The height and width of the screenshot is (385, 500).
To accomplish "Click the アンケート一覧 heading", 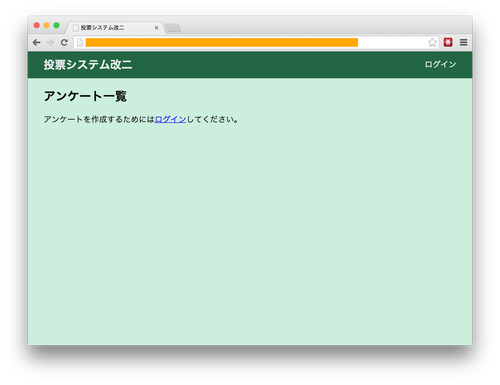I will (x=85, y=96).
